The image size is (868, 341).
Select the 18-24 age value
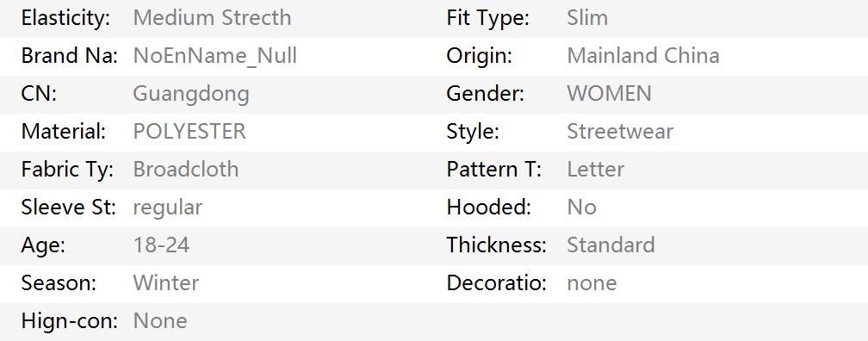point(162,245)
